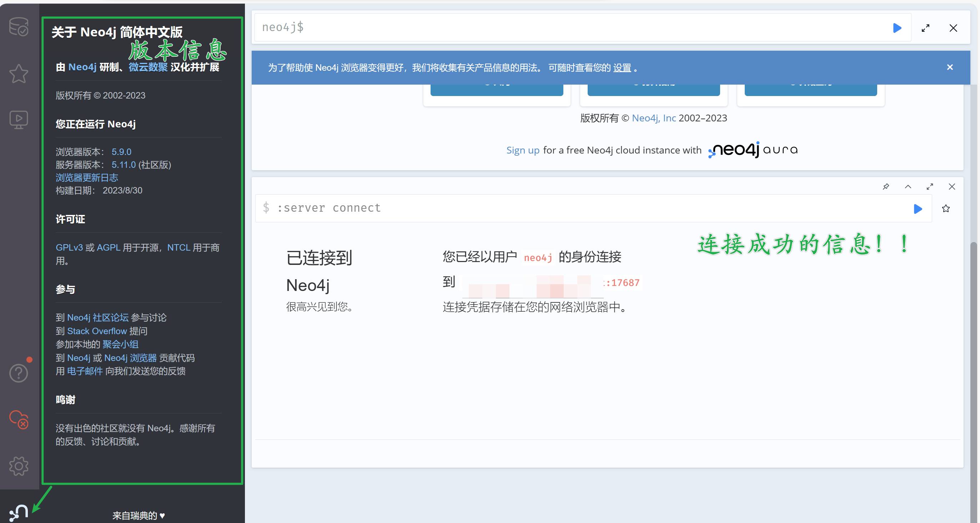This screenshot has width=980, height=523.
Task: Open the Database Information sidebar icon
Action: coord(19,27)
